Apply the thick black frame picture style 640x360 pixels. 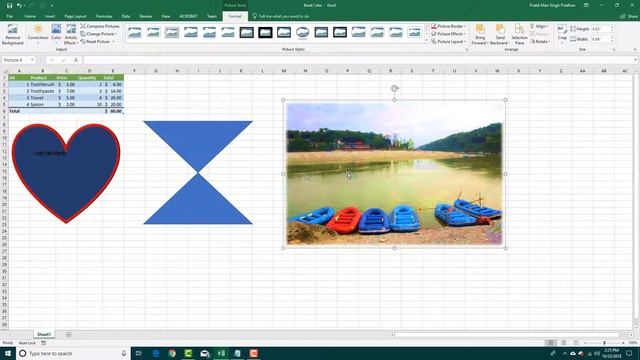(x=265, y=32)
